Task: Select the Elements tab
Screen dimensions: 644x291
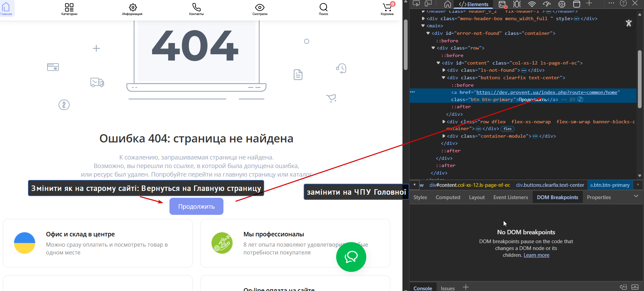Action: (x=474, y=4)
